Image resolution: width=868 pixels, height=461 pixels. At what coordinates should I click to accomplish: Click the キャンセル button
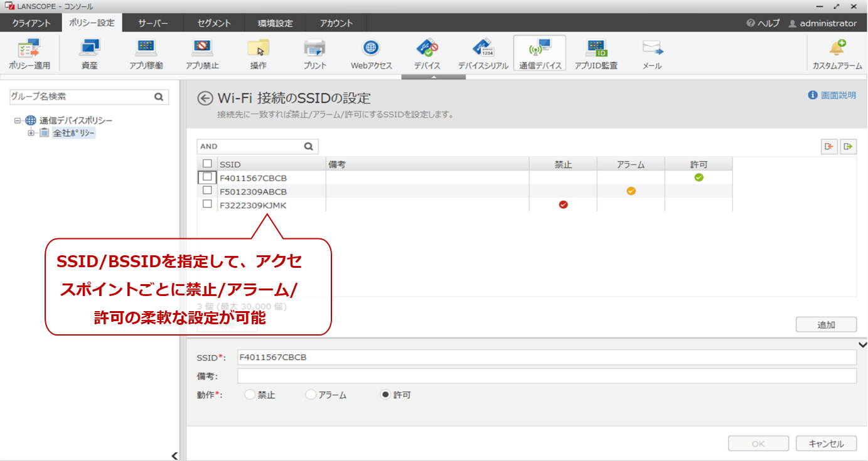coord(826,443)
